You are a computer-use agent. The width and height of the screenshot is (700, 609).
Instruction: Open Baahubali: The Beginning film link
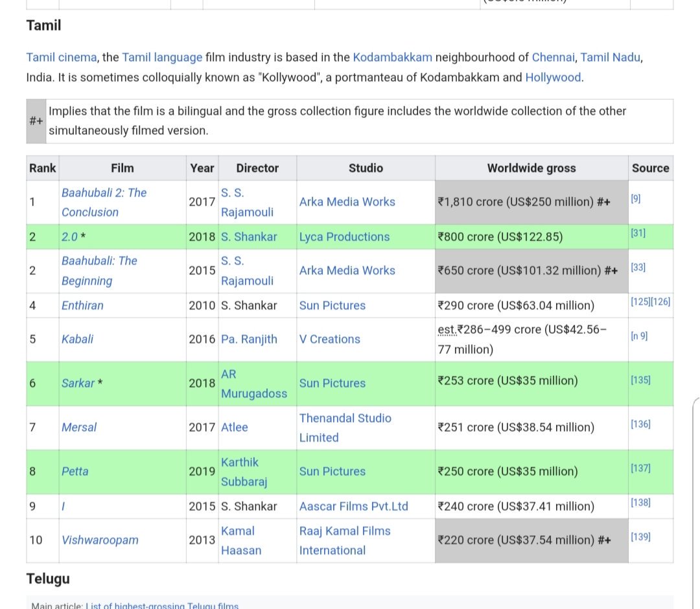tap(99, 271)
